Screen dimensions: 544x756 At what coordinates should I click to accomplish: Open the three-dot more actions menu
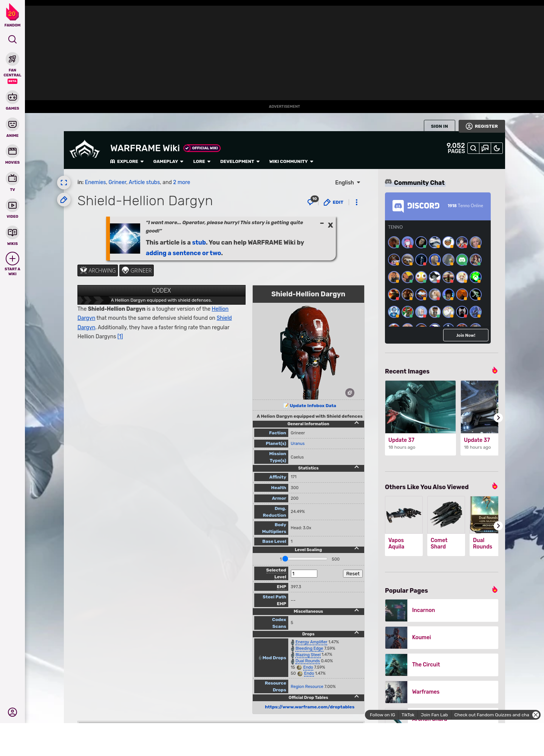357,202
